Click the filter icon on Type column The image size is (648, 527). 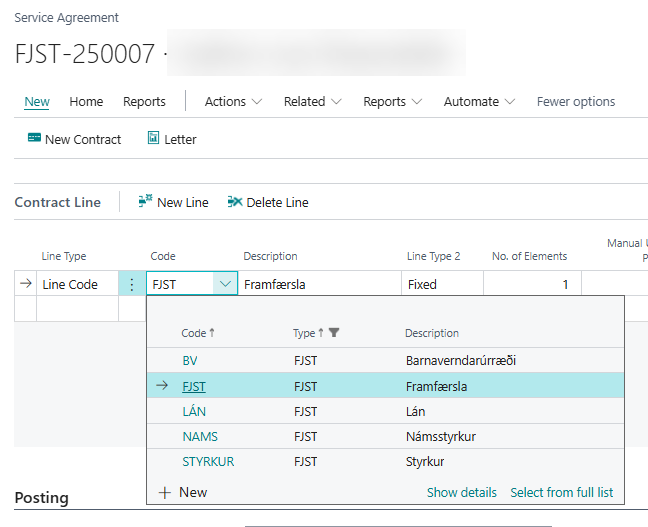[334, 333]
